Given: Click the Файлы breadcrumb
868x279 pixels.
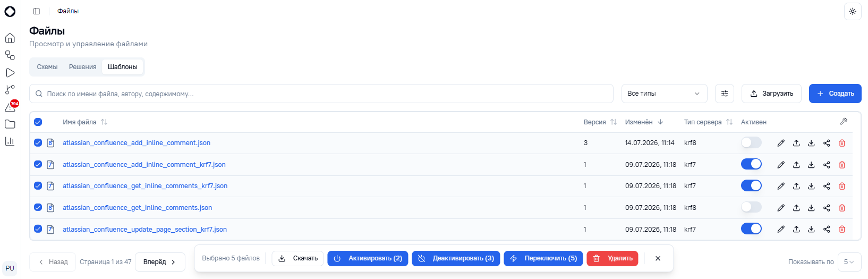Looking at the screenshot, I should click(68, 11).
